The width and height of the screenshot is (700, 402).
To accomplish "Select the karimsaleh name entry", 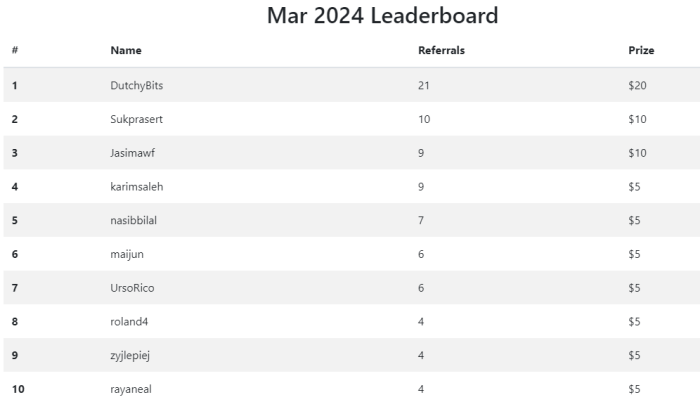I will (x=137, y=187).
